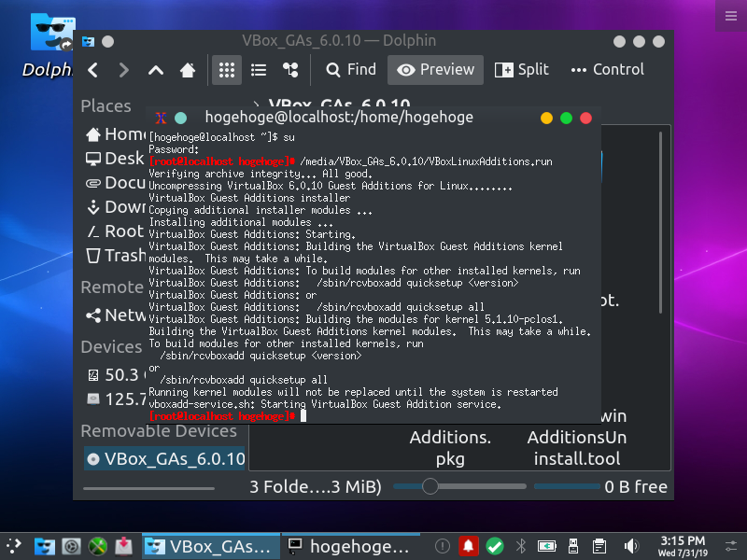Open the Documents place in sidebar
Screen dimensions: 747x560
[115, 182]
